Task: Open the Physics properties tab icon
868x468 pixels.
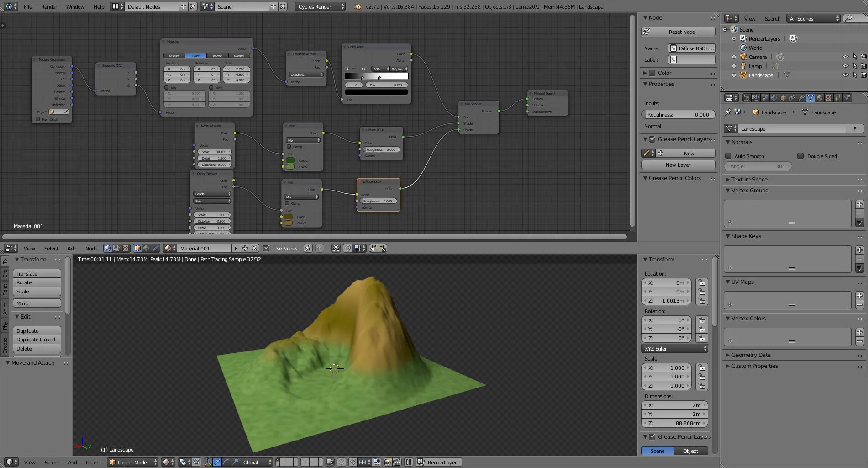Action: (847, 98)
